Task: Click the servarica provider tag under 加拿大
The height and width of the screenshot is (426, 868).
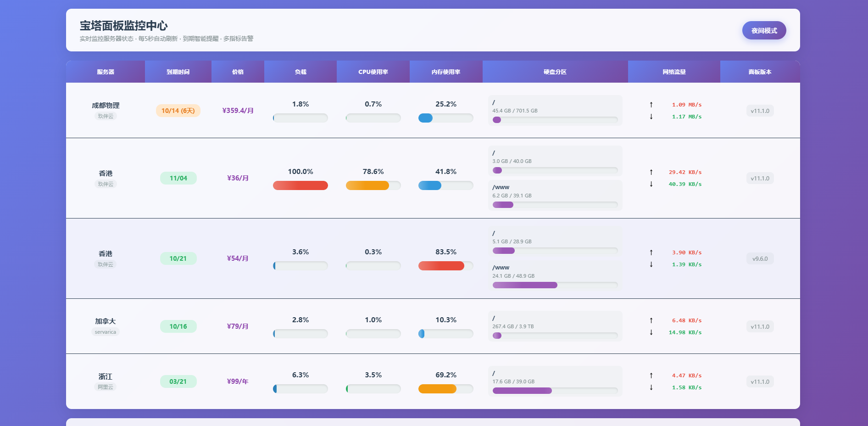Action: coord(106,332)
